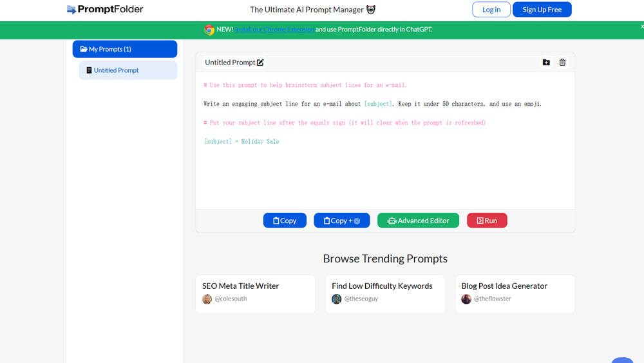
Task: Click Sign Up Free button
Action: [542, 10]
